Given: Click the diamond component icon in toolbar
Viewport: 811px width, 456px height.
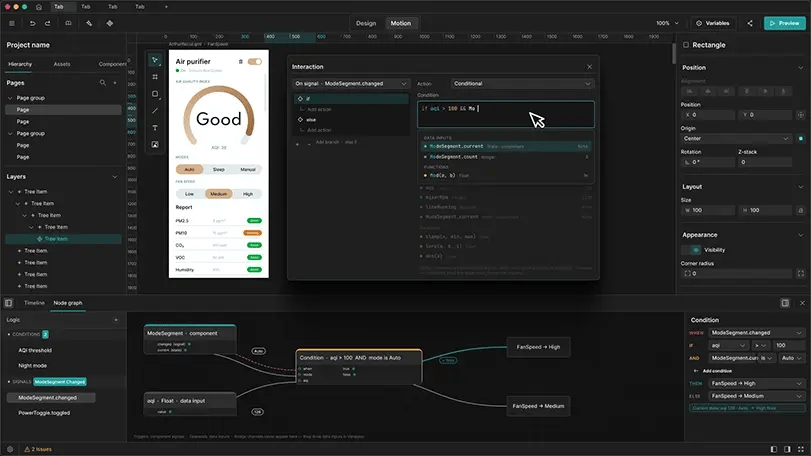Looking at the screenshot, I should point(110,23).
